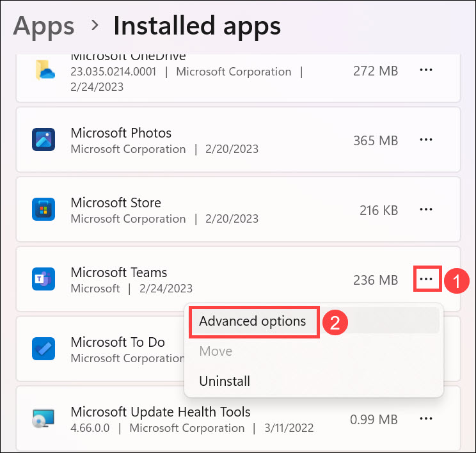Click the Microsoft Teams app icon

tap(44, 279)
